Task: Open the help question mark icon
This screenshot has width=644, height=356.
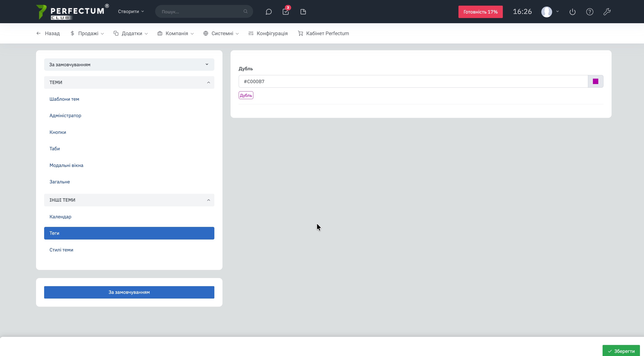Action: click(x=590, y=12)
